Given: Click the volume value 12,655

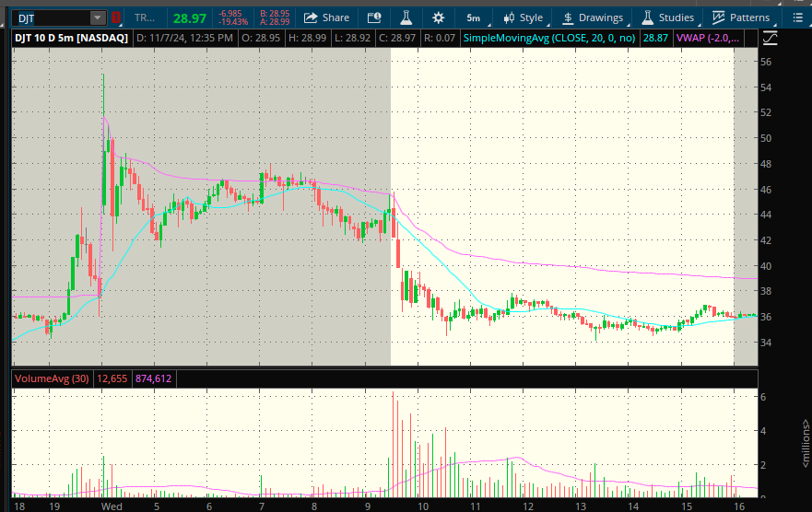Looking at the screenshot, I should pyautogui.click(x=112, y=378).
